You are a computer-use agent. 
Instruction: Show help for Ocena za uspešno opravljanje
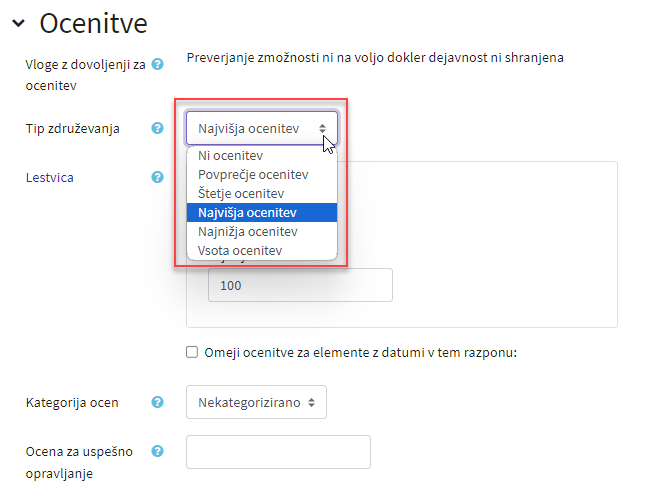pos(157,451)
